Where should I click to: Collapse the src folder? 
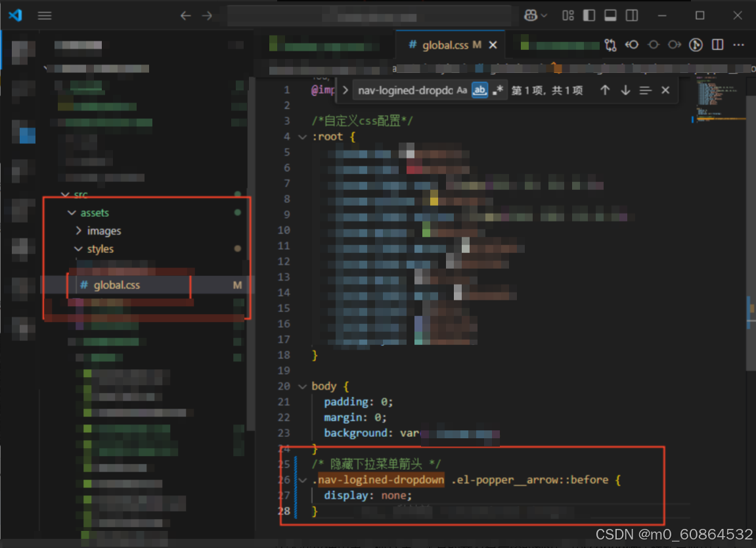[x=65, y=195]
